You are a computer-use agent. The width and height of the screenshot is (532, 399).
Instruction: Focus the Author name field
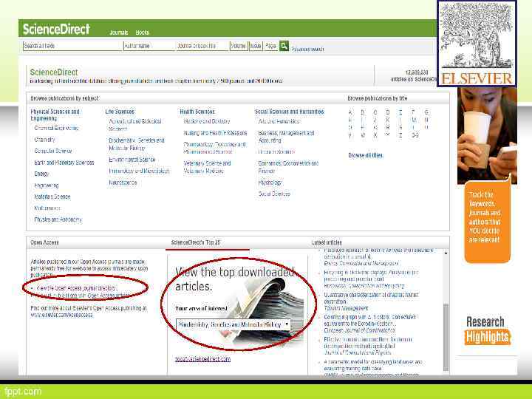[149, 46]
